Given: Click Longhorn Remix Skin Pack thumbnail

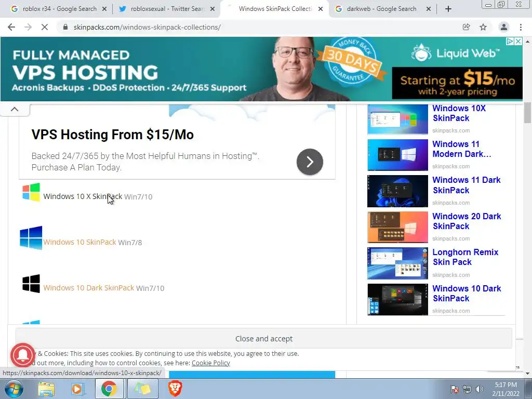Looking at the screenshot, I should 397,263.
